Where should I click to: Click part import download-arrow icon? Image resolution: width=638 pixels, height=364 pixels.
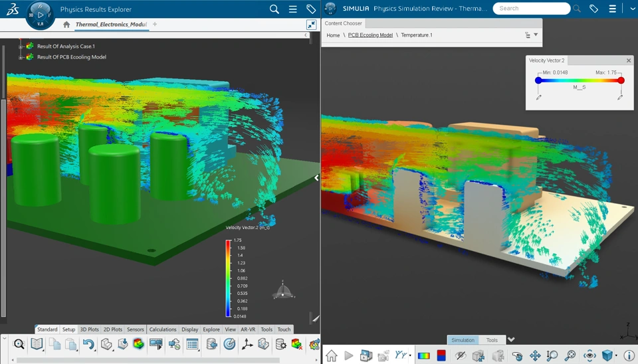click(x=122, y=345)
